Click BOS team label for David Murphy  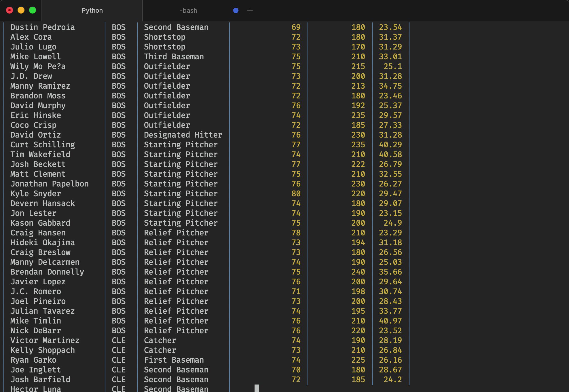click(119, 105)
